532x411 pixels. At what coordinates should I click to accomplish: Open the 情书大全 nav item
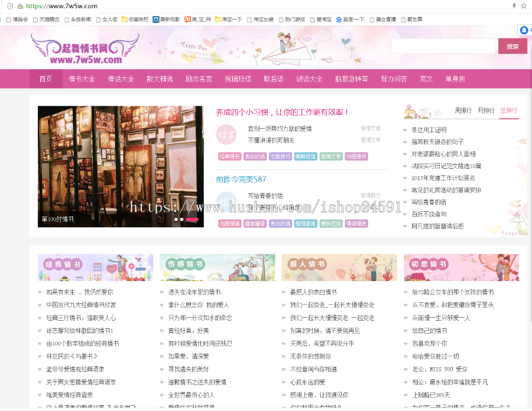(82, 79)
